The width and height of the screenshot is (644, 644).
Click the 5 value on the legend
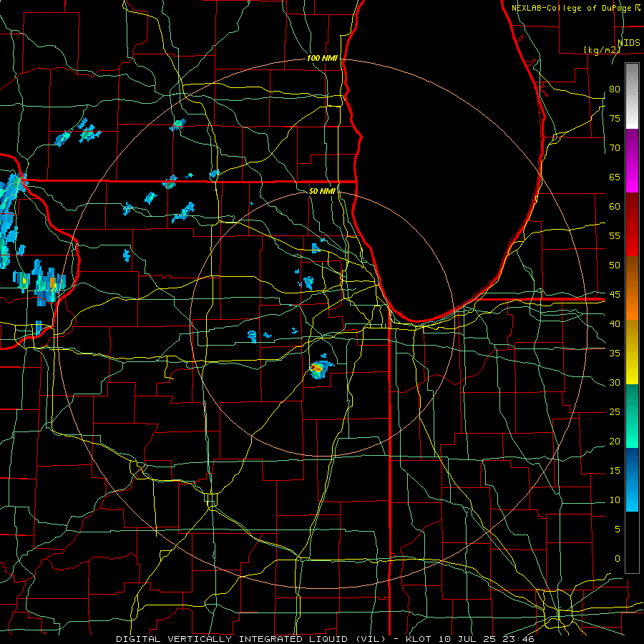(x=618, y=529)
